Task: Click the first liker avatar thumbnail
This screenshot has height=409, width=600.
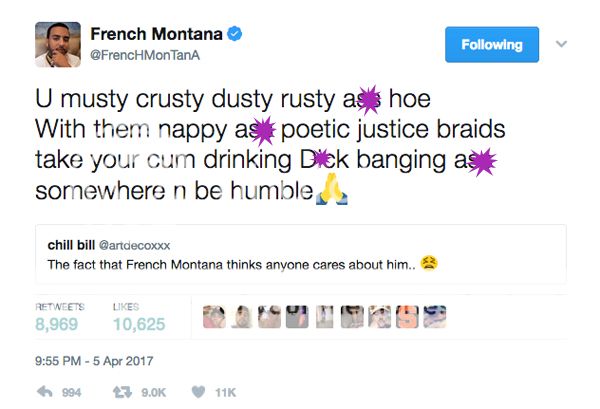Action: (x=212, y=318)
